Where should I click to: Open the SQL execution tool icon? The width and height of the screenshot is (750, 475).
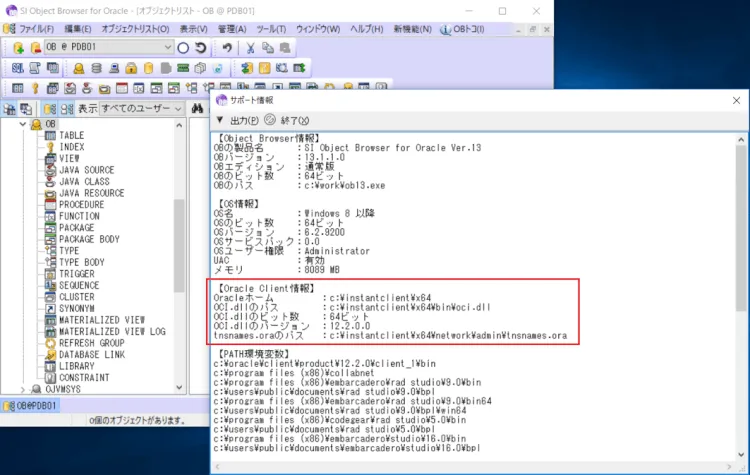click(18, 68)
